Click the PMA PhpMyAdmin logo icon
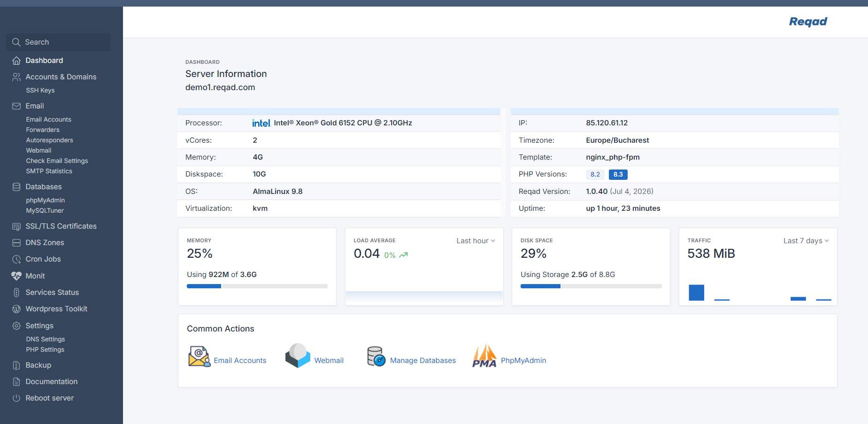Image resolution: width=868 pixels, height=424 pixels. 484,356
